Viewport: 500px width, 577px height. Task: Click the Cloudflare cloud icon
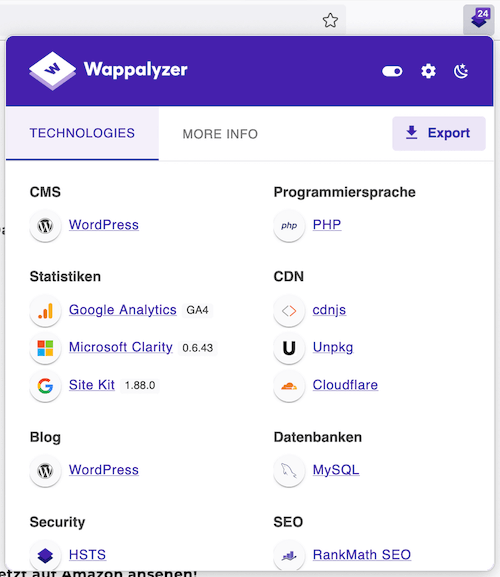289,386
